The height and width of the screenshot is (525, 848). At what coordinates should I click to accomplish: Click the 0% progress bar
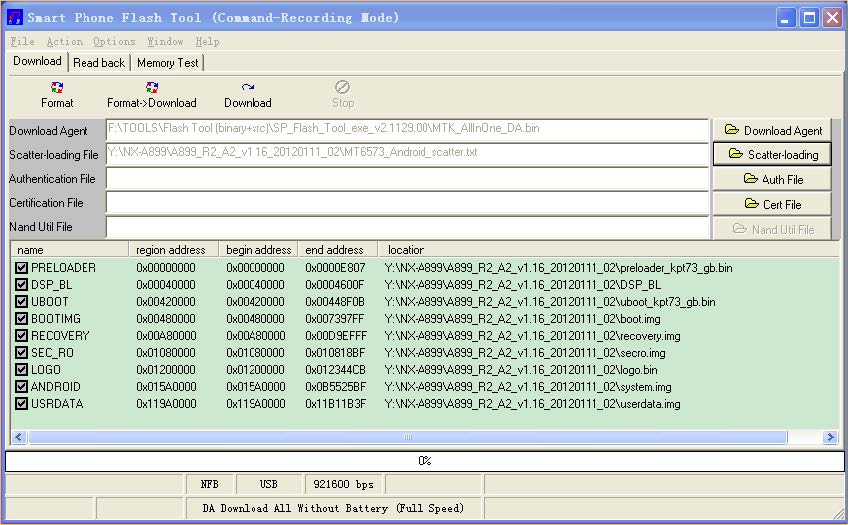425,461
